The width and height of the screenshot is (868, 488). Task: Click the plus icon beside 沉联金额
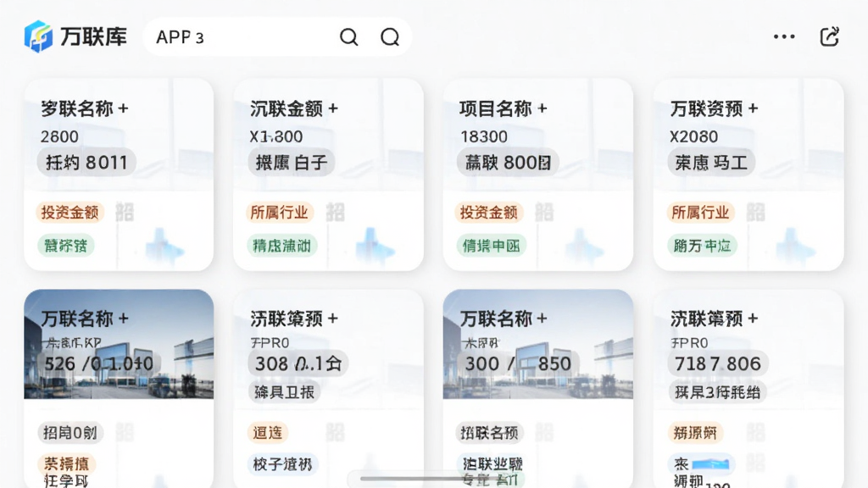pyautogui.click(x=333, y=108)
